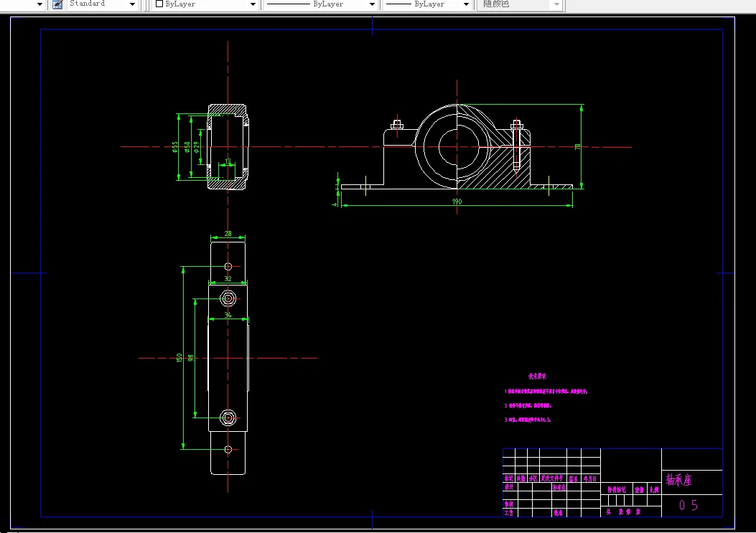Click the 处数 cell in title block
The width and height of the screenshot is (756, 533).
(x=521, y=478)
